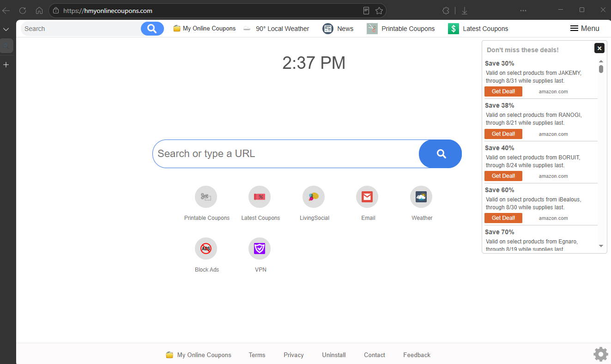Click Get Deal! for the Save 38% RANOGI offer
Viewport: 611px width, 364px height.
point(503,134)
